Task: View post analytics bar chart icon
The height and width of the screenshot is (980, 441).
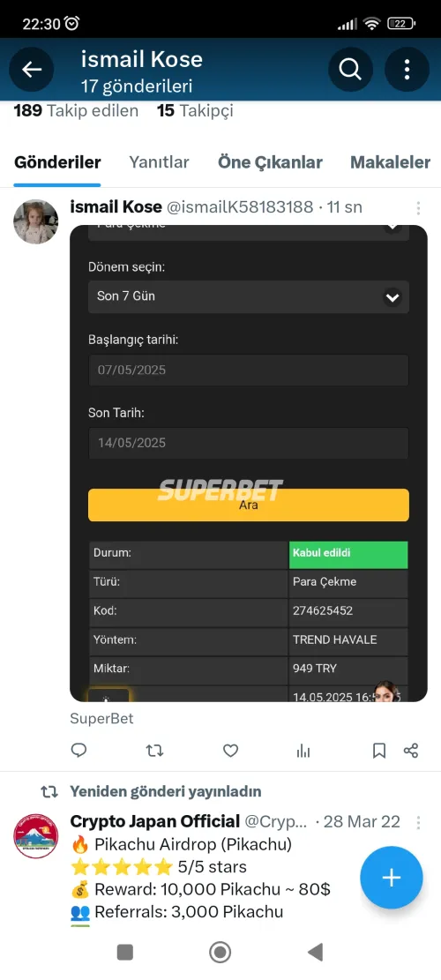Action: coord(303,751)
